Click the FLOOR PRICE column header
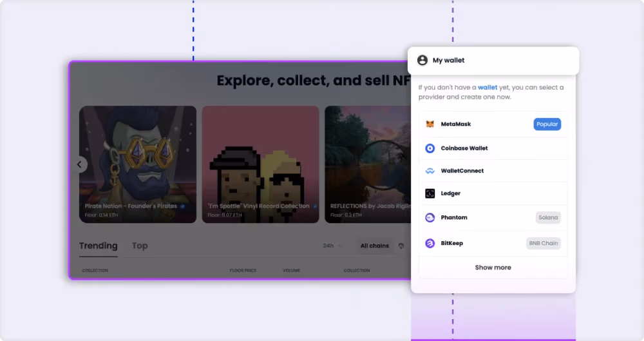Screen dimensions: 644x341 coord(243,270)
